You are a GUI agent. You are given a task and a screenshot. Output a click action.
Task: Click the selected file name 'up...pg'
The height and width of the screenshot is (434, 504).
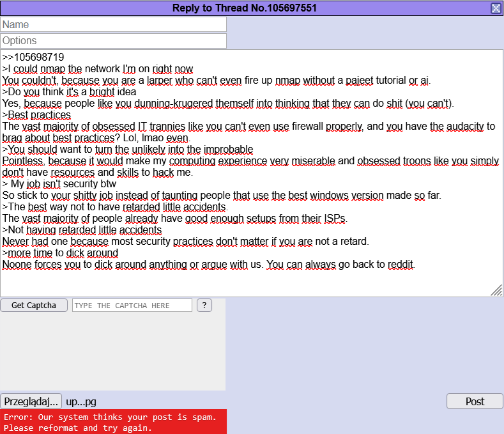81,402
